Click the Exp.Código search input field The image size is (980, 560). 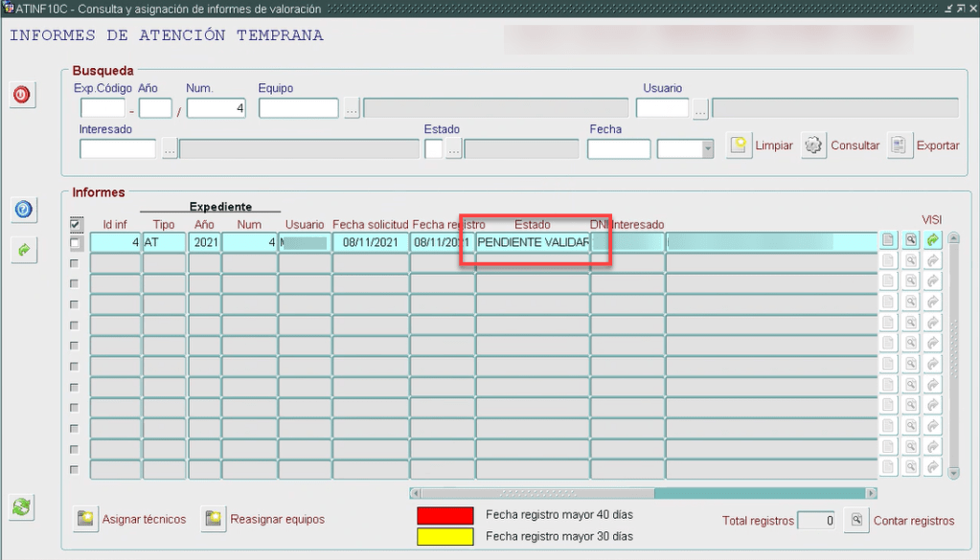coord(103,108)
